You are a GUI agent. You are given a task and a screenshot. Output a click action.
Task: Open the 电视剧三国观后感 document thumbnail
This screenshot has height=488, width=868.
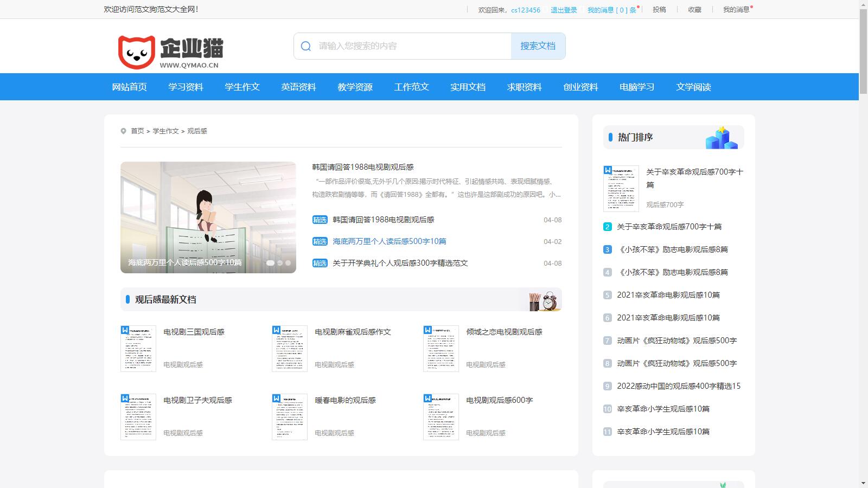(138, 349)
